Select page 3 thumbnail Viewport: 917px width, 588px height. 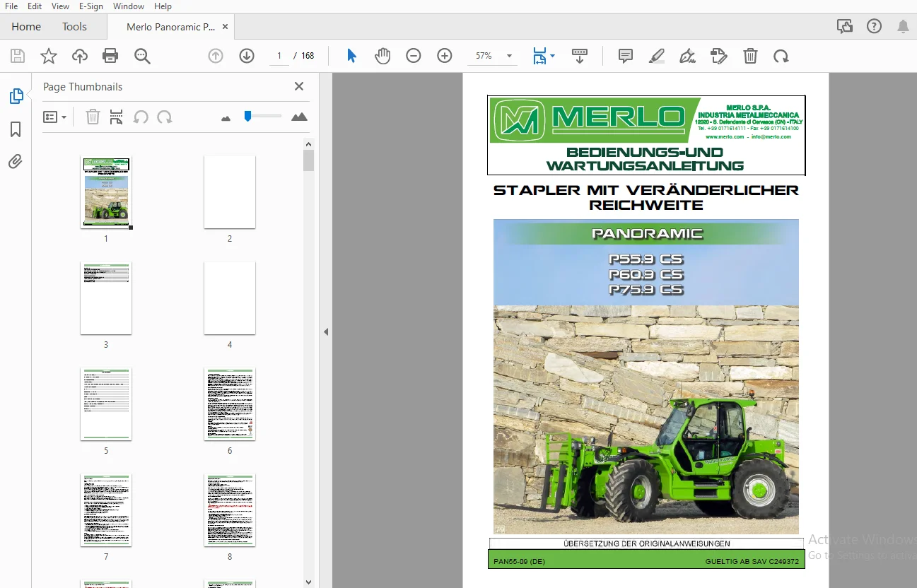tap(106, 298)
